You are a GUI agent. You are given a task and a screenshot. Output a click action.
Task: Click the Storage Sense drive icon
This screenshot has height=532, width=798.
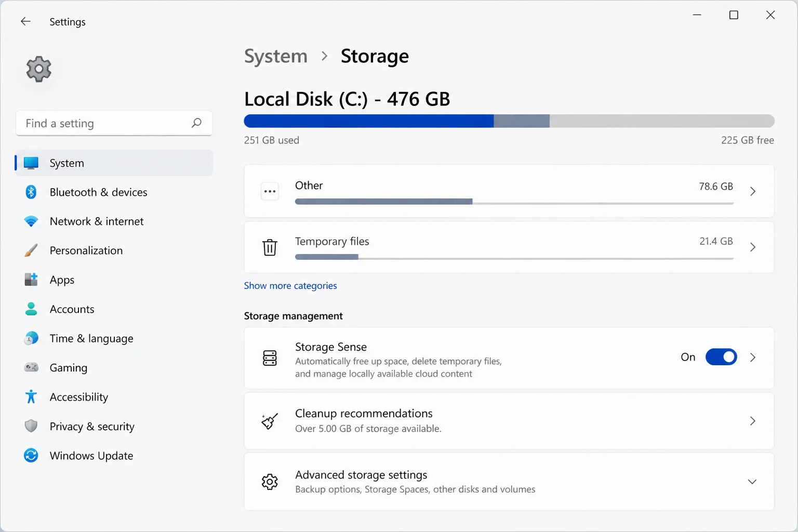tap(270, 358)
